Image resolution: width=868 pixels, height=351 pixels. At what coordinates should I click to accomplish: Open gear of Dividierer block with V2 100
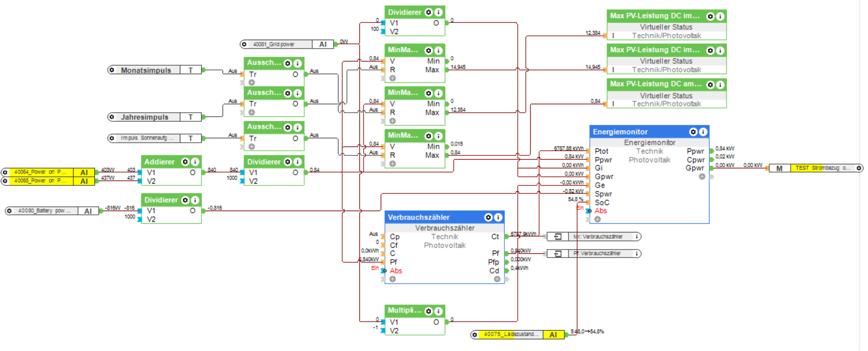[429, 12]
